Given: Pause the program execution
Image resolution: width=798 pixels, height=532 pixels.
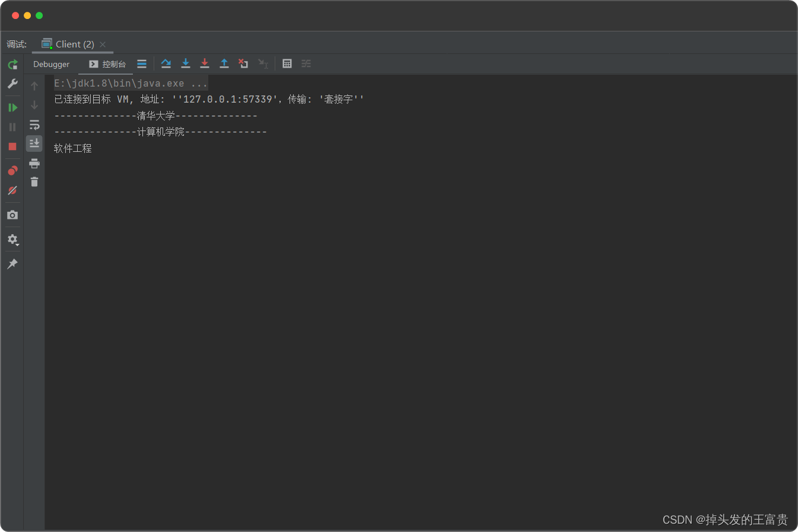Looking at the screenshot, I should (x=12, y=127).
